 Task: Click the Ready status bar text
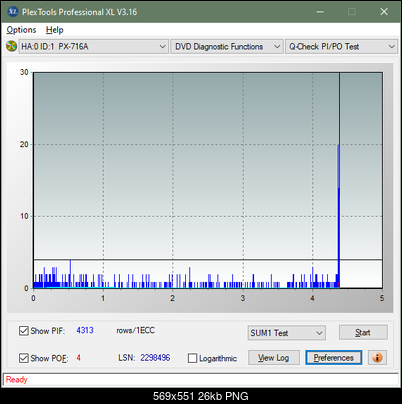[x=16, y=380]
